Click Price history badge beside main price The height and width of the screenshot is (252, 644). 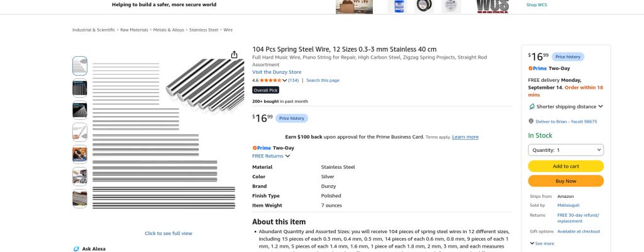coord(292,118)
